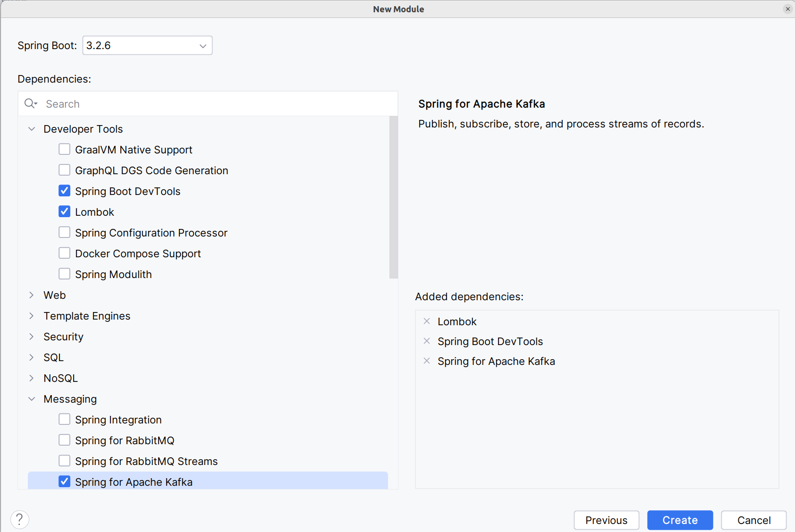Expand the Security category
Image resolution: width=795 pixels, height=532 pixels.
[32, 337]
